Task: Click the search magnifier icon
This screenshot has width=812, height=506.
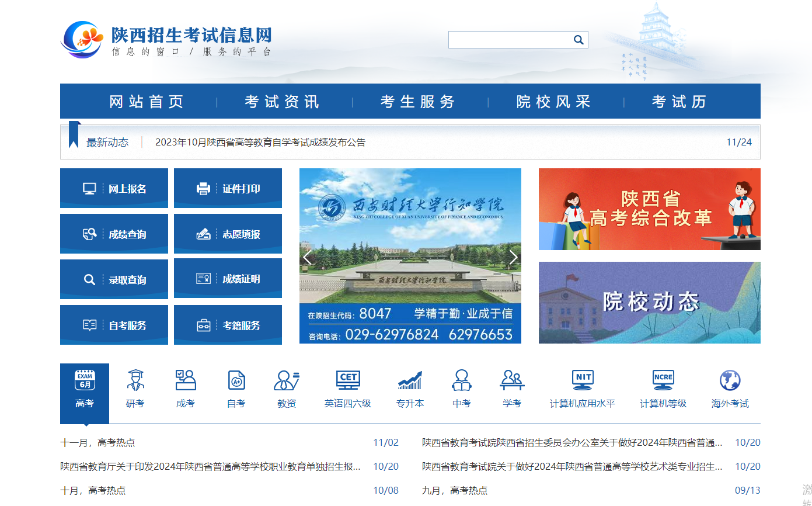Action: coord(578,40)
